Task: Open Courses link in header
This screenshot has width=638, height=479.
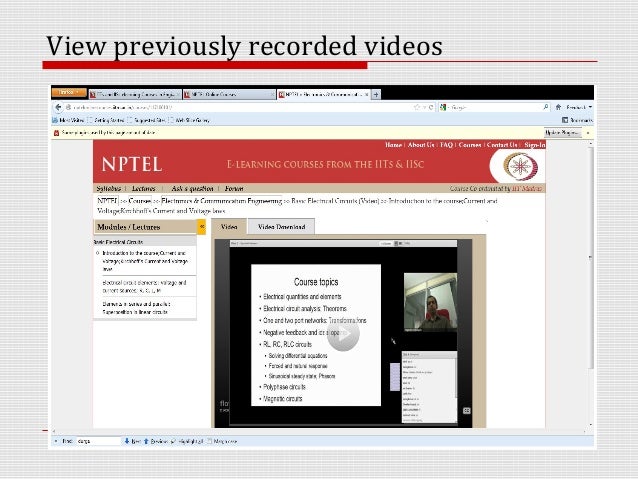Action: point(470,145)
